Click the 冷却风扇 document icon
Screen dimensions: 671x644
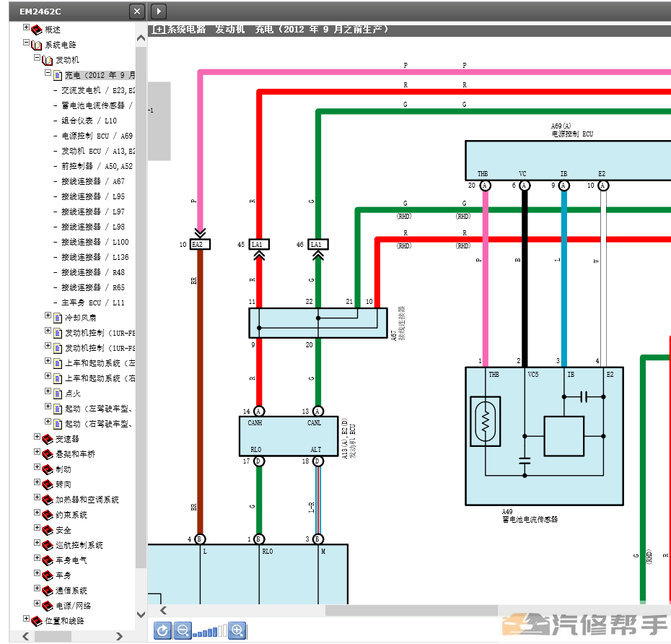[x=58, y=318]
